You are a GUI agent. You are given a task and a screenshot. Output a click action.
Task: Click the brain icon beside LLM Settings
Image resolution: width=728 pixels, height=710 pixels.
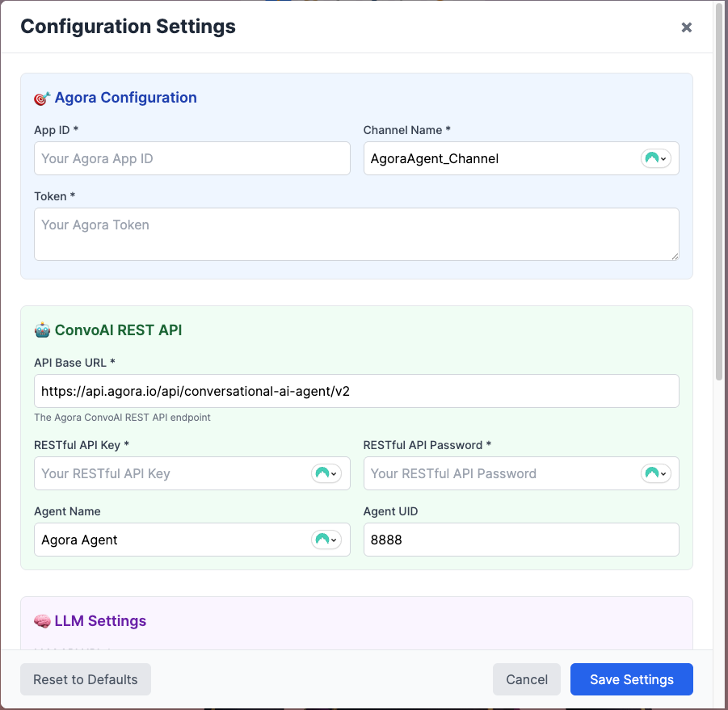[42, 621]
